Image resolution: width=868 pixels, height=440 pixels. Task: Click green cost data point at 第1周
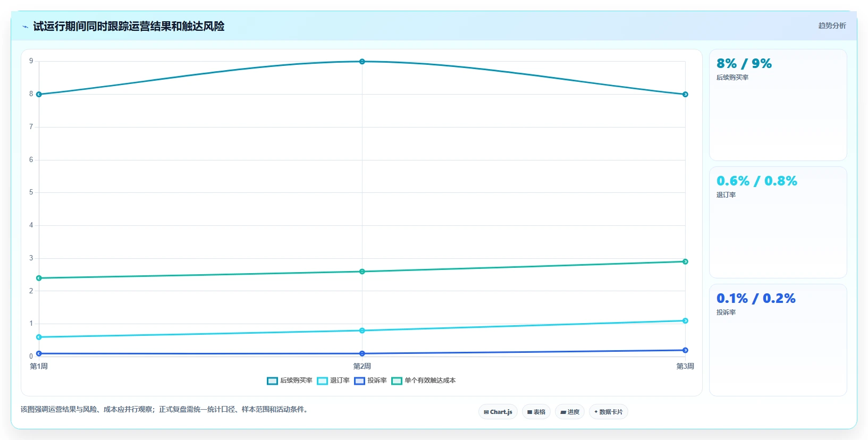[39, 278]
